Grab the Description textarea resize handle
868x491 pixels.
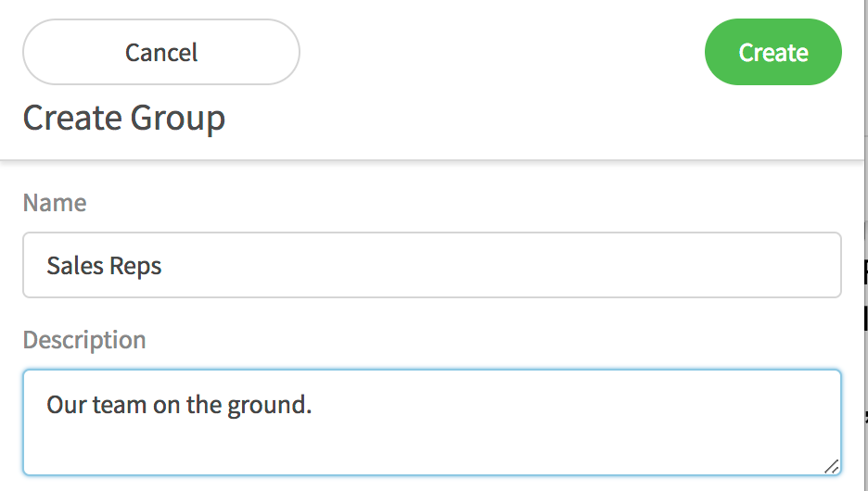(x=832, y=466)
